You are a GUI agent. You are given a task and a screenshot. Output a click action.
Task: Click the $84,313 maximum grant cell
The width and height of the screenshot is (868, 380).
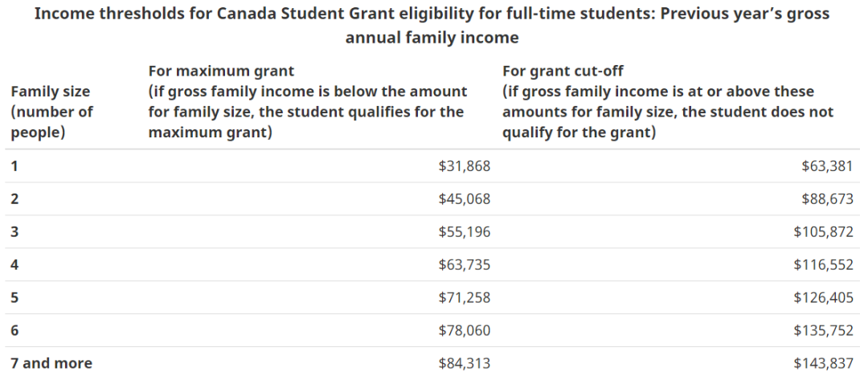coord(464,363)
